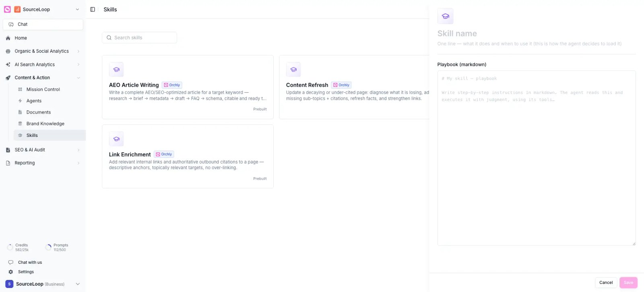Expand Organic & Social Analytics section

tap(78, 51)
